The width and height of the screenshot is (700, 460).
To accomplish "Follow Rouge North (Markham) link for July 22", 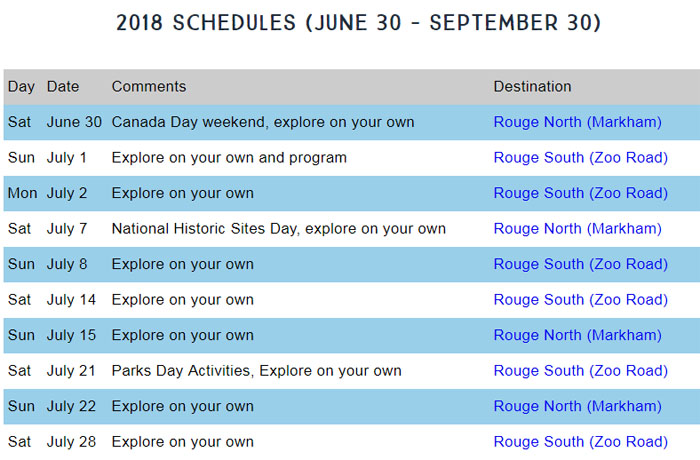I will 577,406.
